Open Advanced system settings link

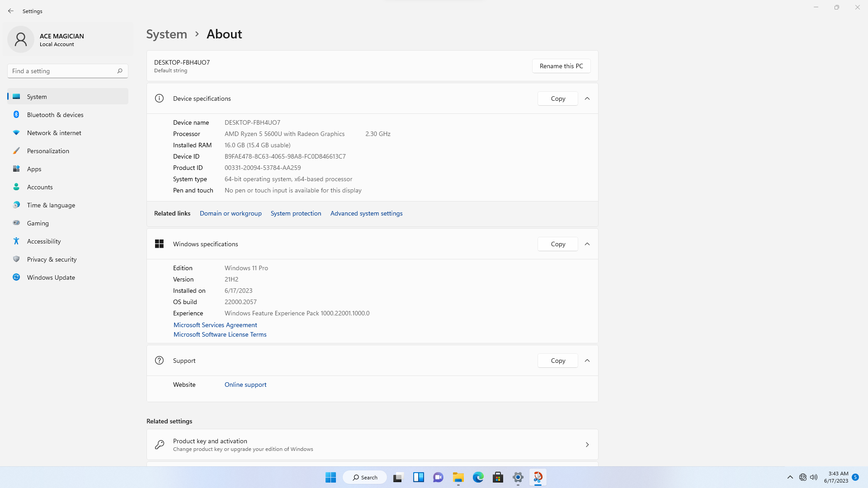(x=366, y=213)
